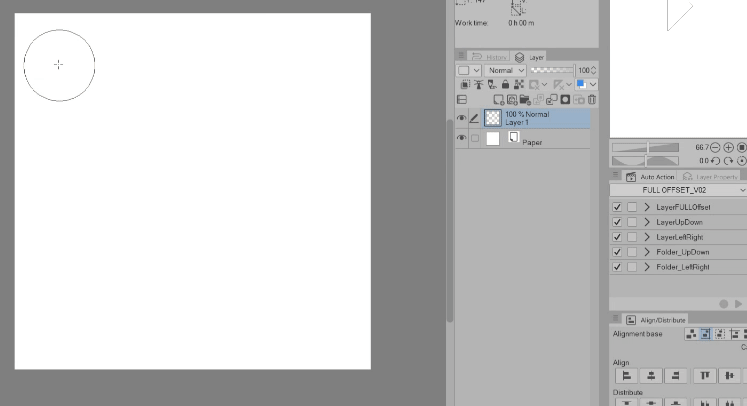Screen dimensions: 747x406
Task: Select the Layer tab
Action: 529,57
